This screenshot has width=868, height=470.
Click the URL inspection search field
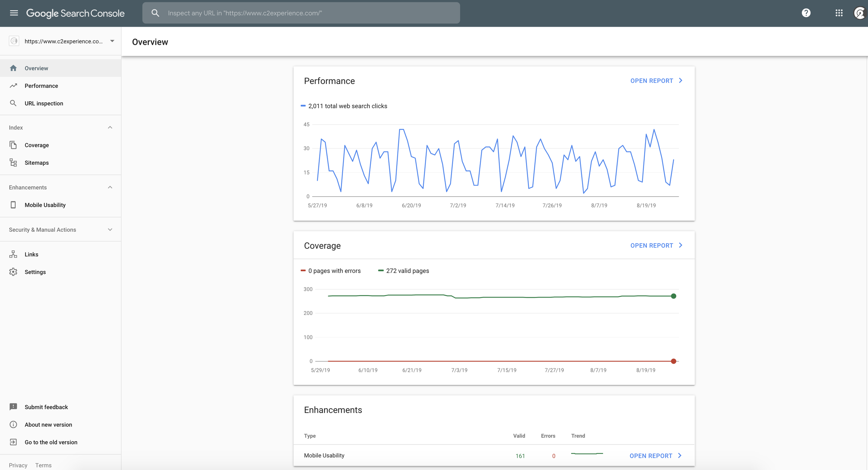coord(301,13)
